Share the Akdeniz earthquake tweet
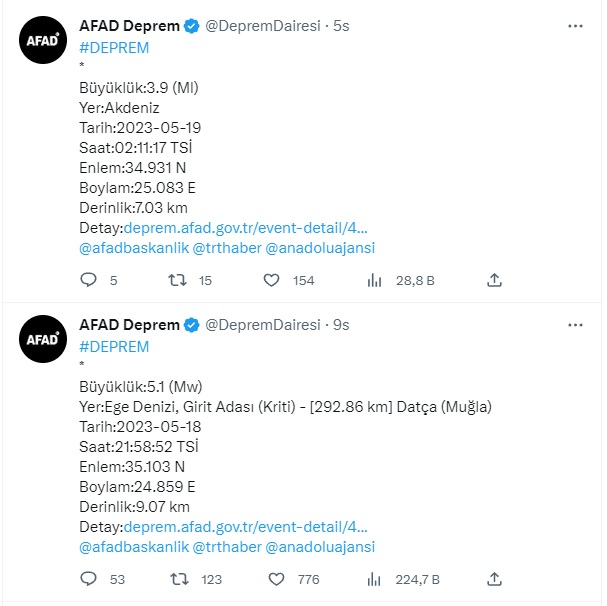Viewport: 607px width, 606px height. coord(494,281)
